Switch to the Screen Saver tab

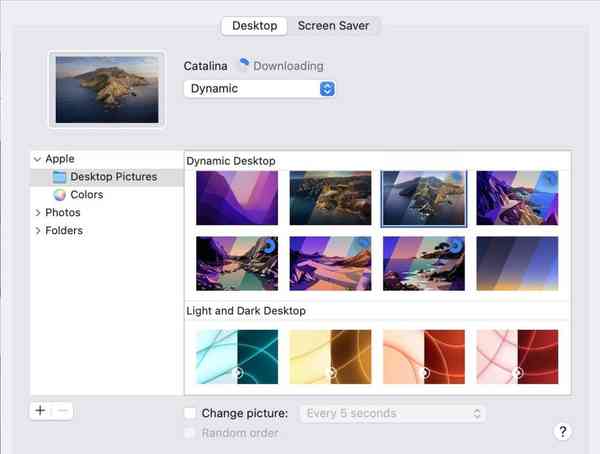[x=335, y=26]
